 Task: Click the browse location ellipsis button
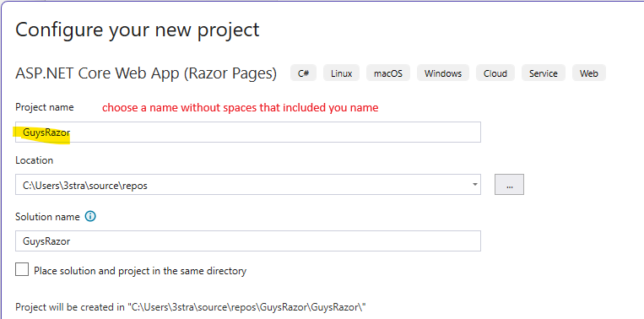pyautogui.click(x=509, y=184)
